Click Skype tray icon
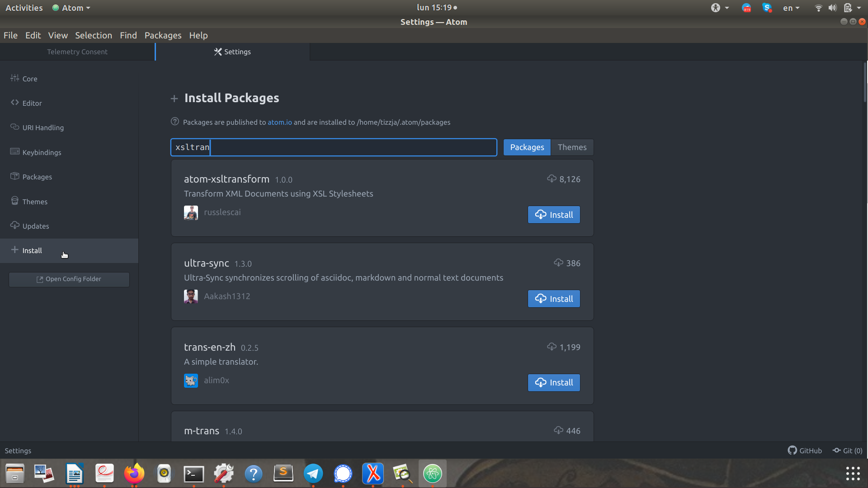The width and height of the screenshot is (868, 488). (x=767, y=8)
